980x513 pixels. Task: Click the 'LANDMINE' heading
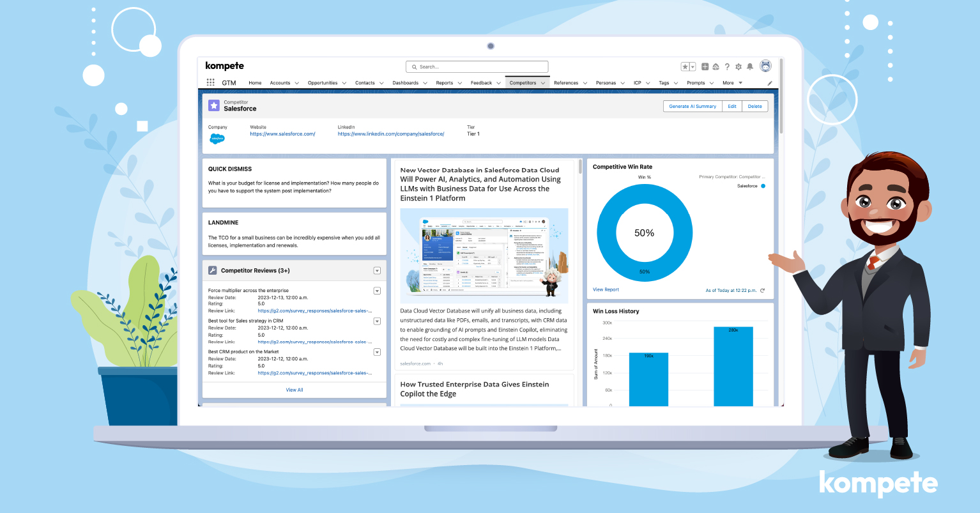click(224, 223)
